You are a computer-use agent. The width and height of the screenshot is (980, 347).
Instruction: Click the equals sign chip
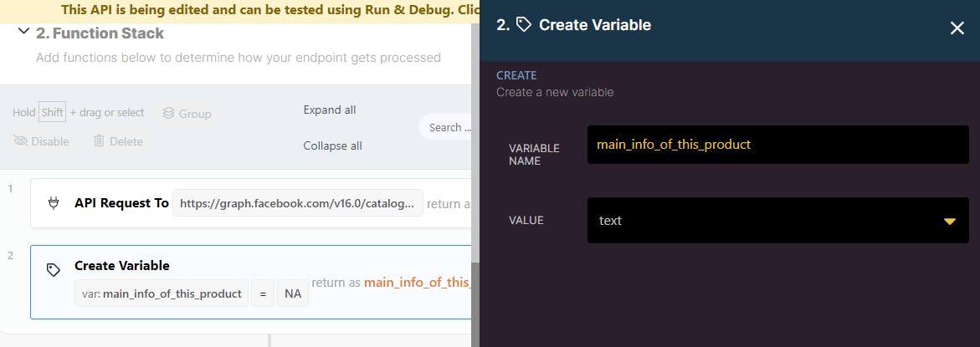[262, 293]
